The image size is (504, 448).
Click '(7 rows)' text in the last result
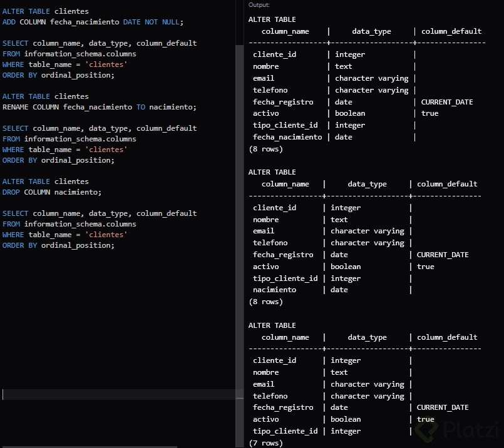point(266,443)
